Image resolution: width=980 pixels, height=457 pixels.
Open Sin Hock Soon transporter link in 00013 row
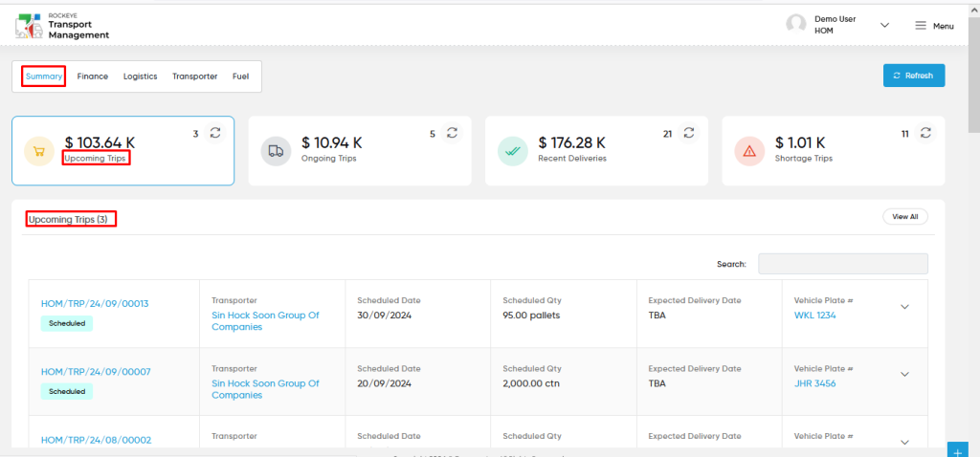(x=266, y=321)
